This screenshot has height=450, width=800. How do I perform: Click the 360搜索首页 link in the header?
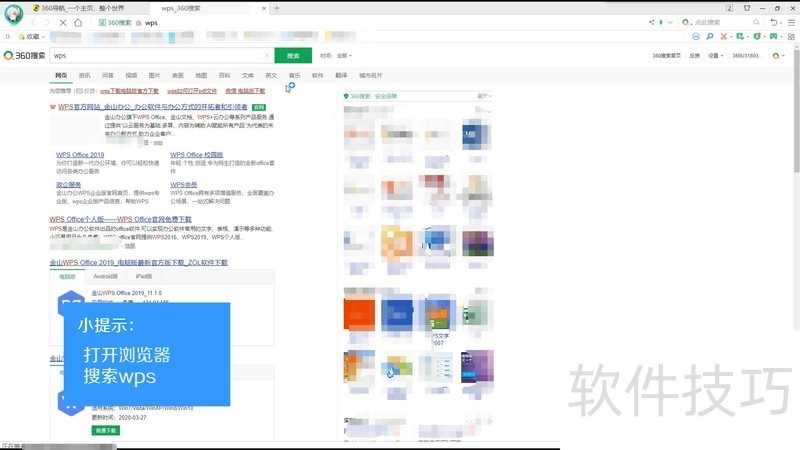tap(666, 56)
